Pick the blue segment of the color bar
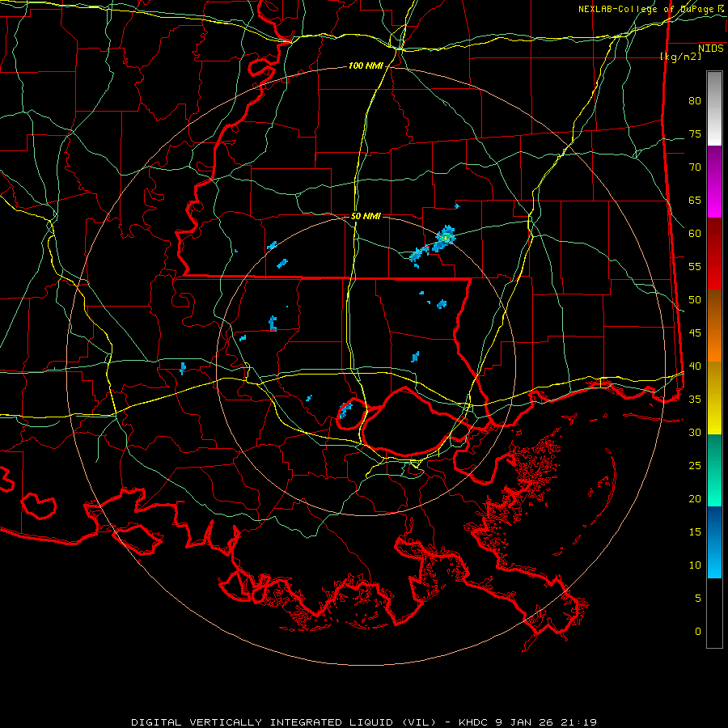Image resolution: width=728 pixels, height=728 pixels. pos(714,542)
